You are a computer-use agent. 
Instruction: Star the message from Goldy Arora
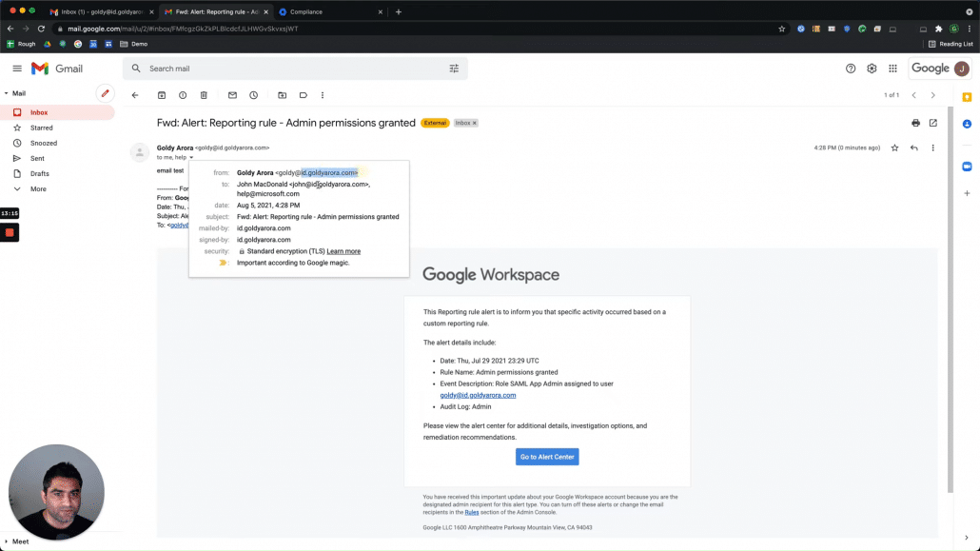coord(895,148)
